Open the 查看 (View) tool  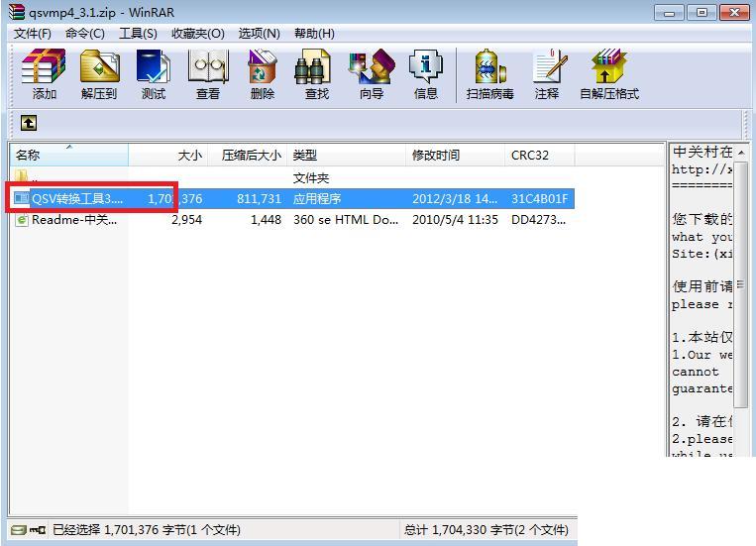click(208, 74)
